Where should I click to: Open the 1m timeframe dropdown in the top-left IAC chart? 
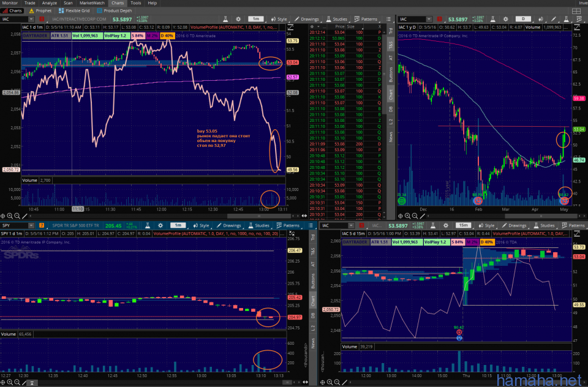click(x=256, y=19)
